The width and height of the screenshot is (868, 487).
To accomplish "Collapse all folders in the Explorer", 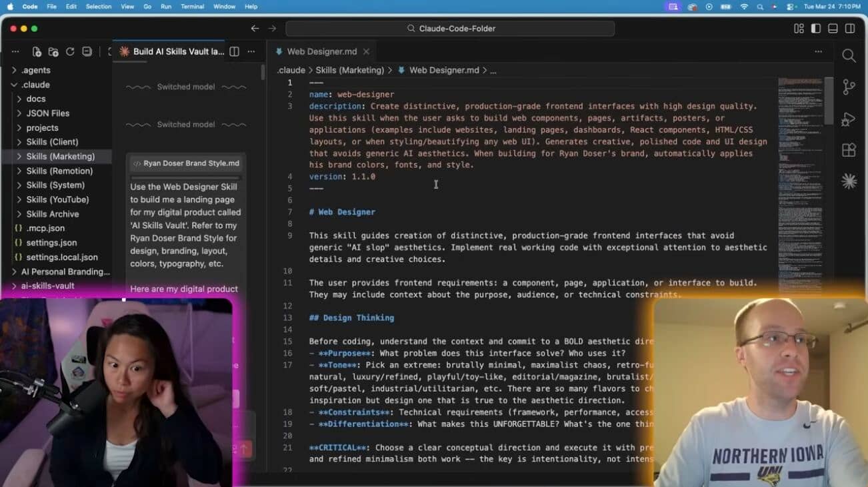I will [87, 51].
